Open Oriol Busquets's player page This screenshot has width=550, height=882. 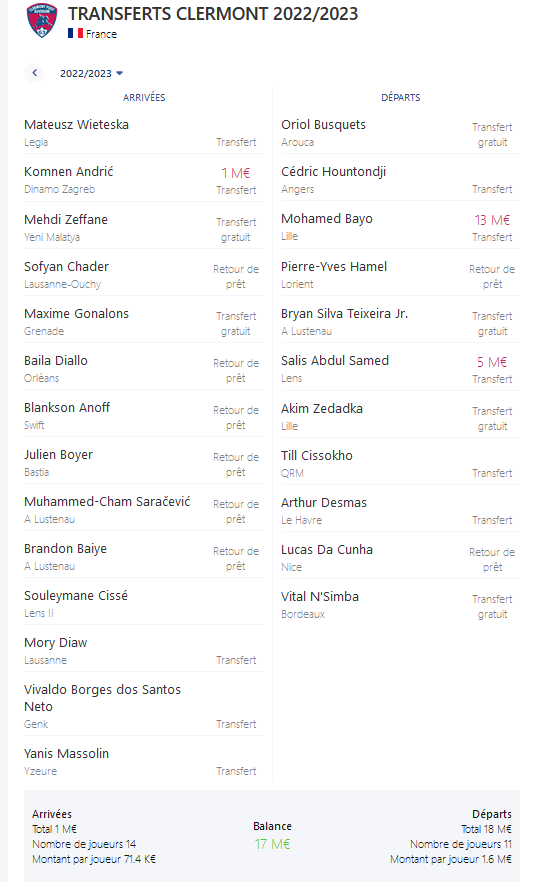click(323, 124)
